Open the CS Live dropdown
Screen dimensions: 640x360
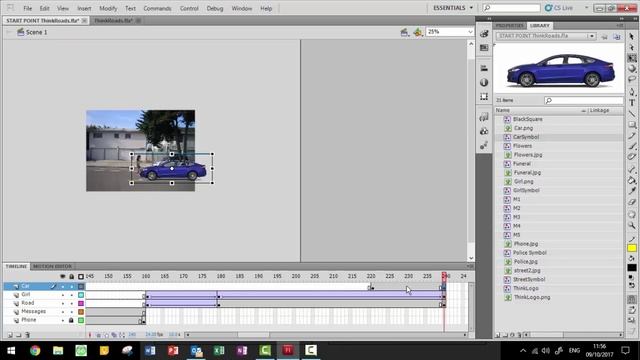pos(587,8)
